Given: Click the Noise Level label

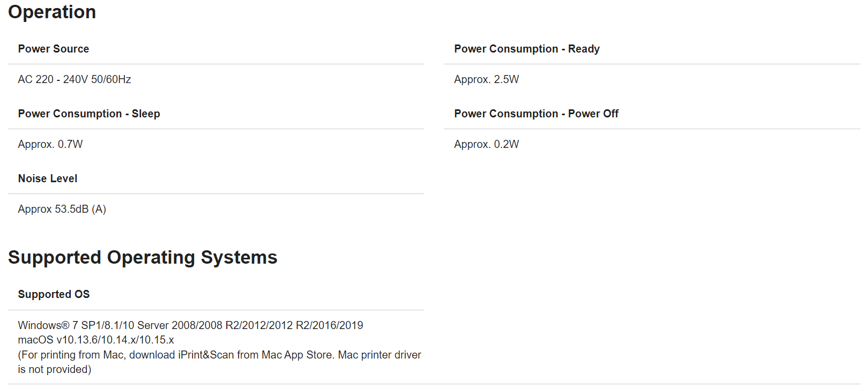Looking at the screenshot, I should (x=48, y=178).
